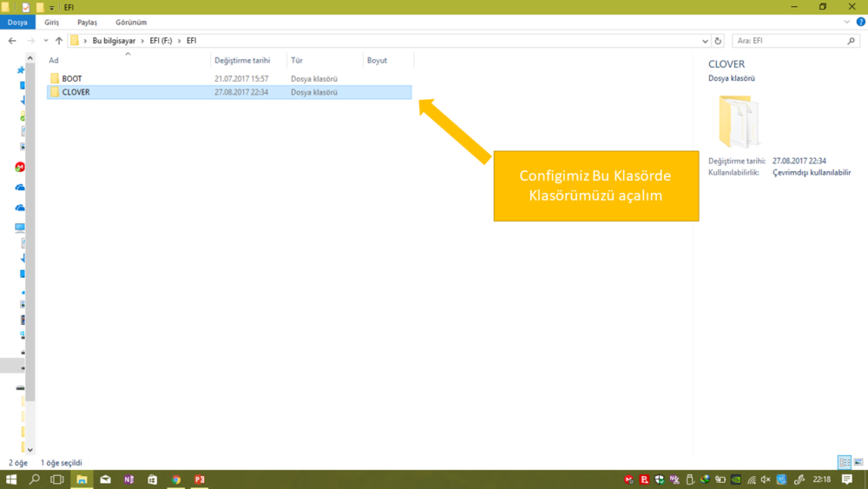Switch to the Görünüm tab
Screen dimensions: 868x489
pyautogui.click(x=131, y=23)
